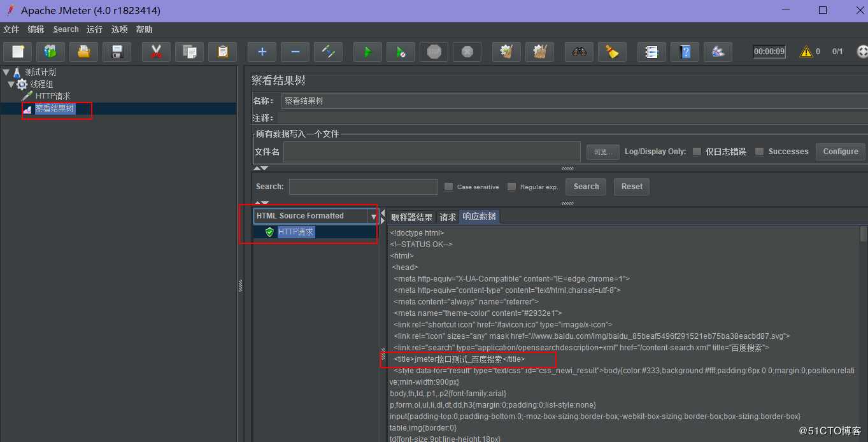The height and width of the screenshot is (442, 868).
Task: Click the Configure button
Action: pos(840,152)
